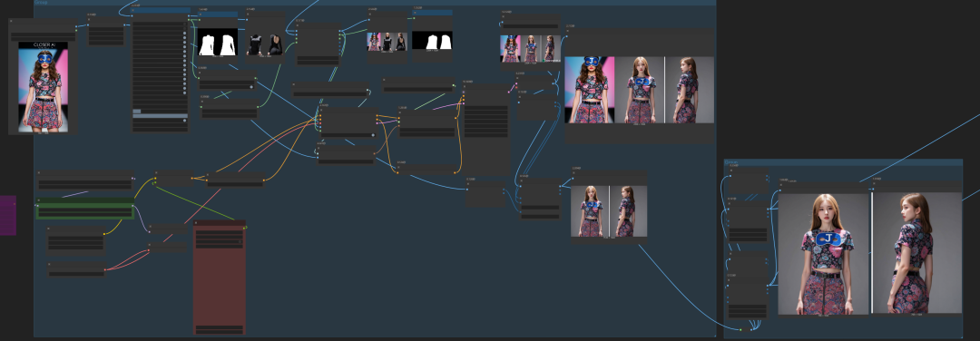Collapse the red node using its title dot

(x=196, y=223)
